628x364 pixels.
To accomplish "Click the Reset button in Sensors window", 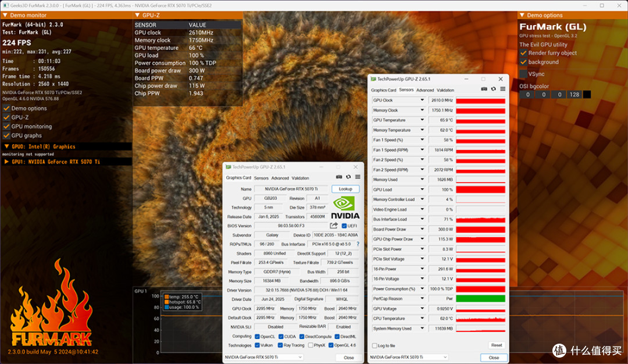I will (497, 345).
